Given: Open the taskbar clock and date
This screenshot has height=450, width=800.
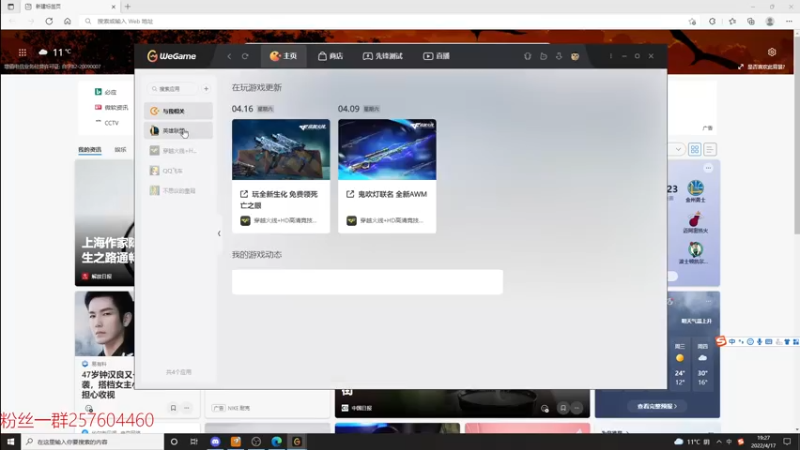Looking at the screenshot, I should (x=763, y=442).
